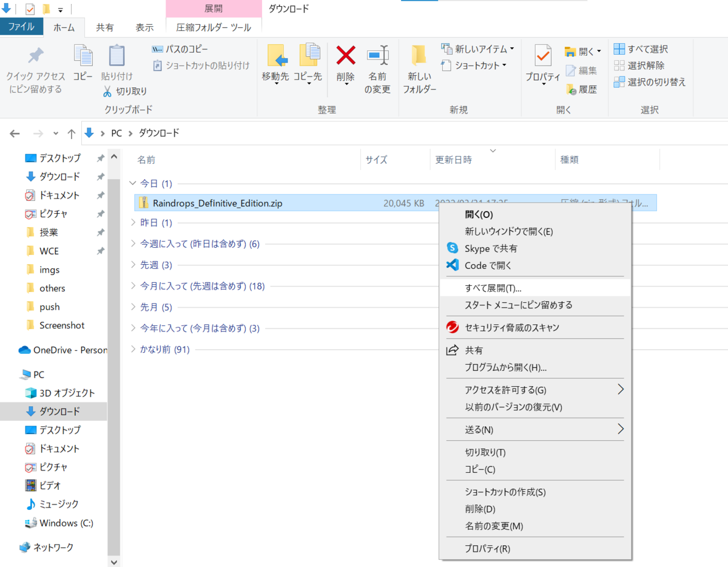Image resolution: width=728 pixels, height=567 pixels.
Task: Click the Back navigation arrow
Action: (x=15, y=133)
